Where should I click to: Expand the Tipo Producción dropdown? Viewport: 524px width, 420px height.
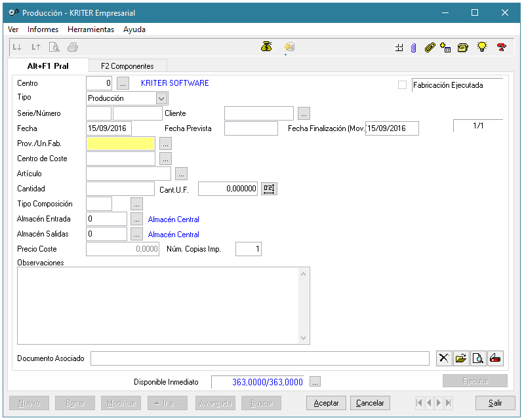click(161, 98)
